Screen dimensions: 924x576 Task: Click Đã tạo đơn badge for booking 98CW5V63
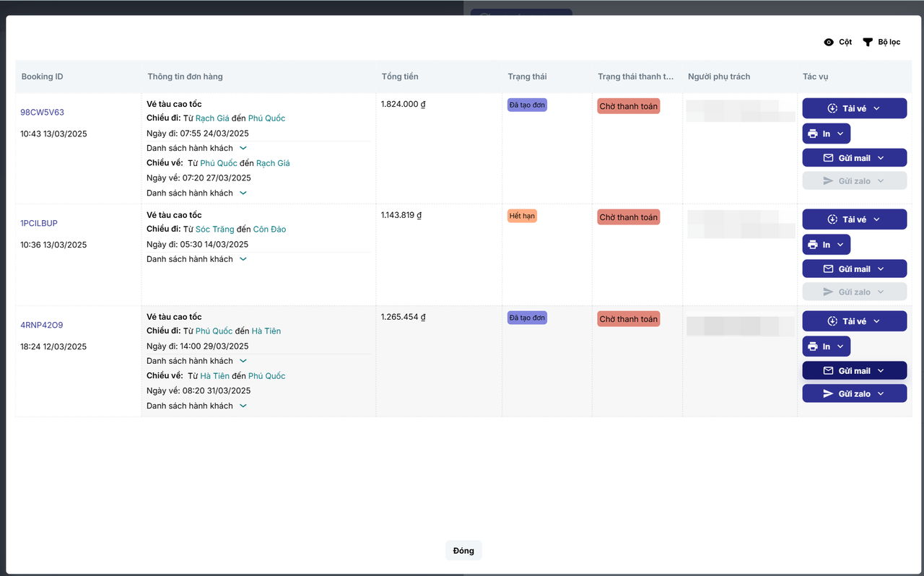pos(527,105)
